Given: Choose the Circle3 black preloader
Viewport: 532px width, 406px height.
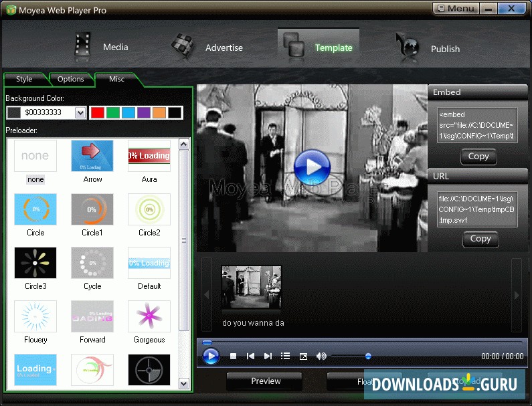Looking at the screenshot, I should [35, 263].
